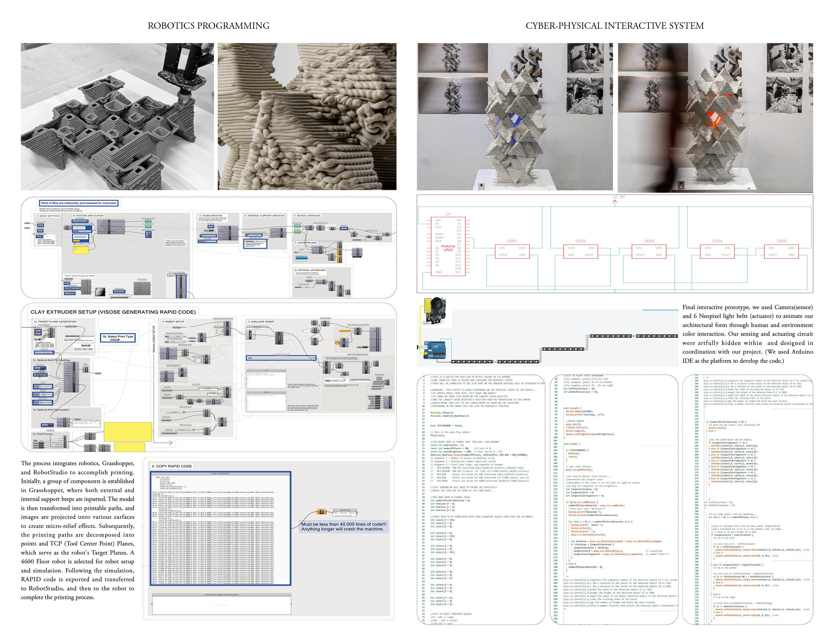Select the E. MERGE CONTOURS group label

(x=307, y=215)
